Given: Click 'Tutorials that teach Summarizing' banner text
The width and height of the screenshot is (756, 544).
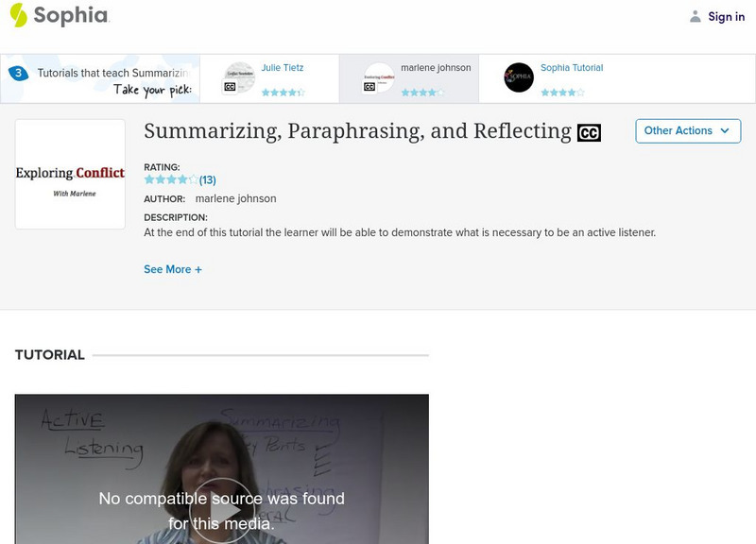Looking at the screenshot, I should (x=112, y=73).
